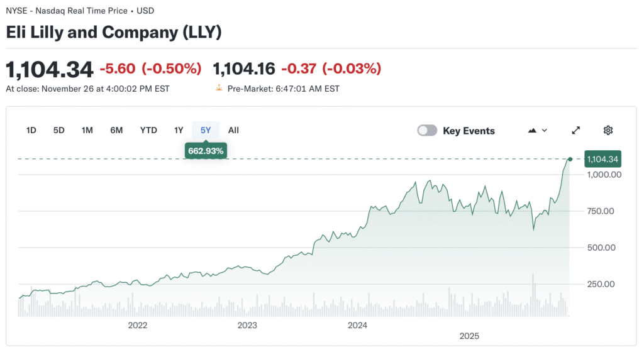Click the 2024 label on time axis
The height and width of the screenshot is (350, 644).
click(357, 325)
